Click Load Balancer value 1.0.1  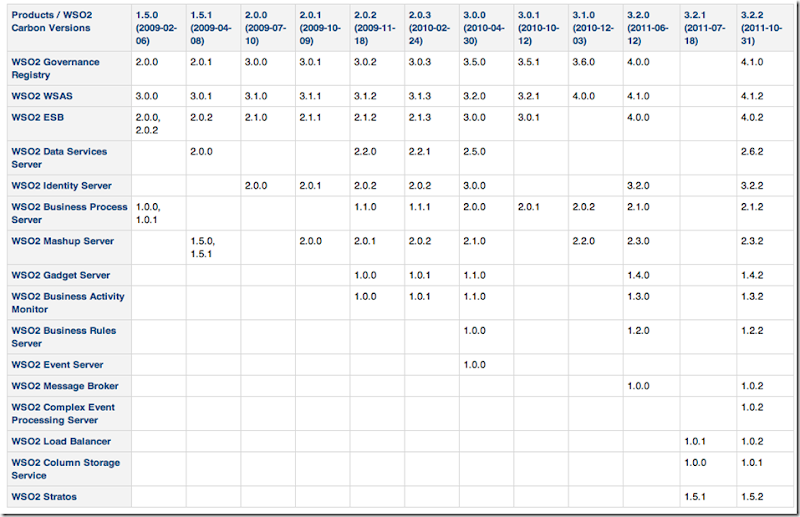[695, 441]
